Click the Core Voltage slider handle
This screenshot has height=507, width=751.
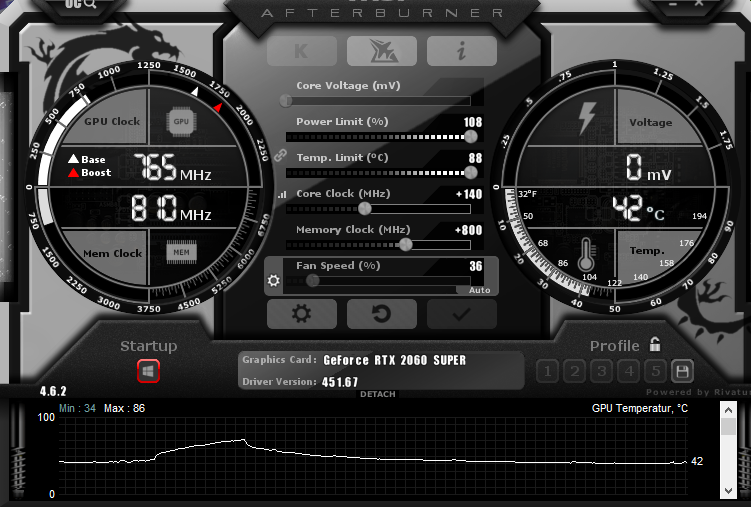point(286,101)
